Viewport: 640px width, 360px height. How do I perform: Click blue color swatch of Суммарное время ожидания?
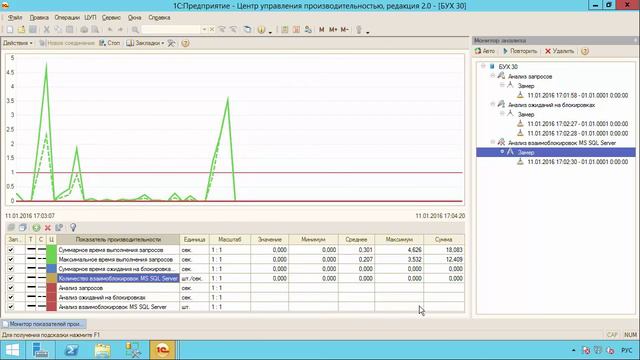point(51,269)
